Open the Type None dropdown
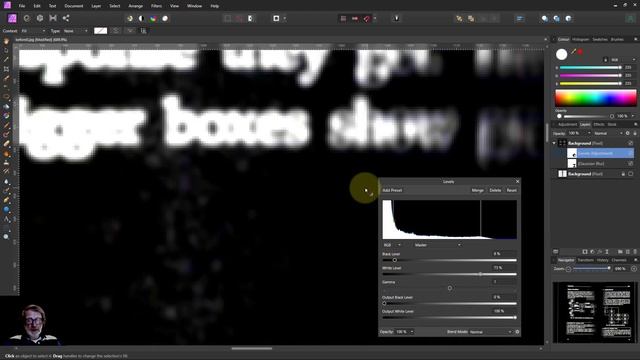 (x=76, y=31)
